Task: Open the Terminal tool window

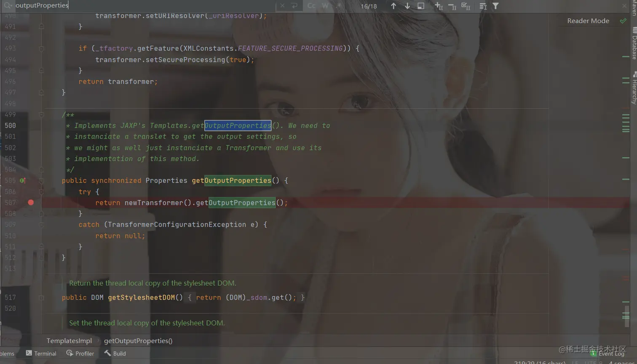Action: (41, 353)
